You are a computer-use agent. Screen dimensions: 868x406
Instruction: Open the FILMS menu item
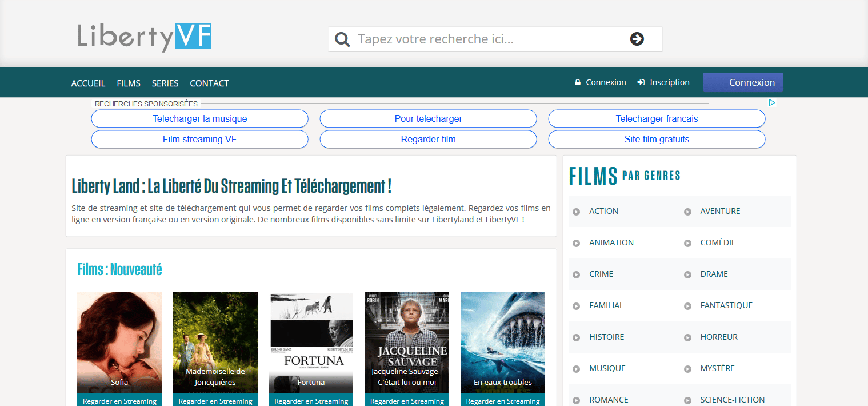[129, 83]
